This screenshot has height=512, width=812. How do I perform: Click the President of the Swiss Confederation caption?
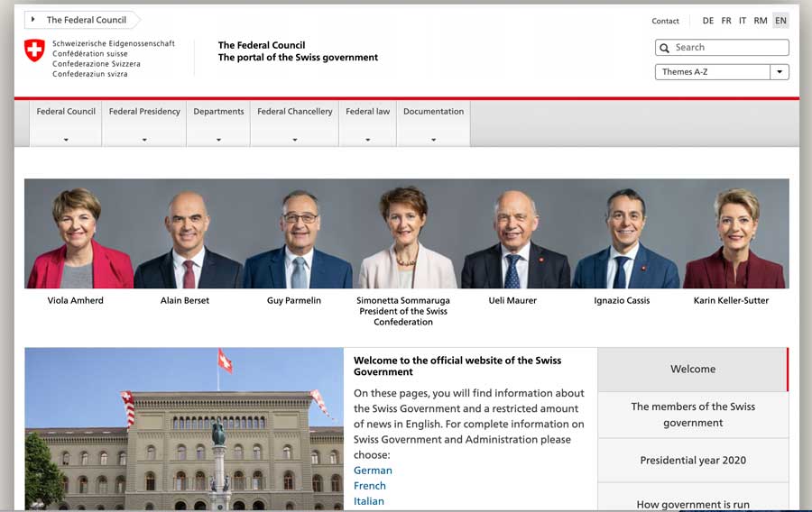403,316
